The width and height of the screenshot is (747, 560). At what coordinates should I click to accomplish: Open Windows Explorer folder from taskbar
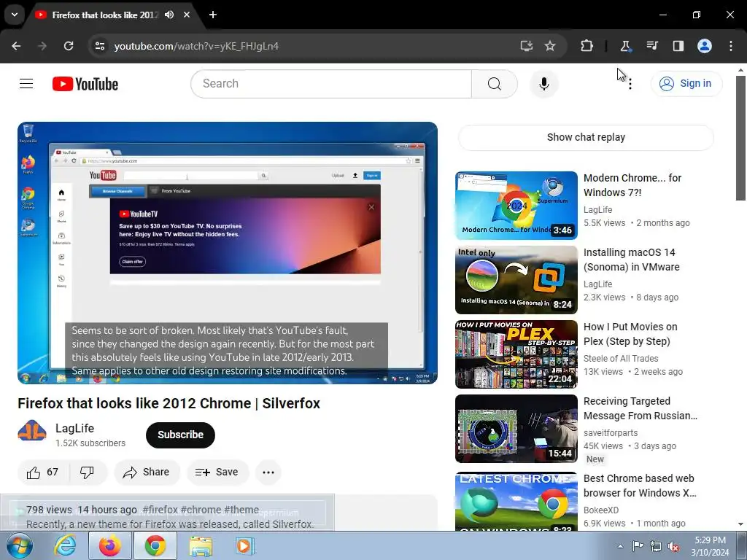point(201,545)
